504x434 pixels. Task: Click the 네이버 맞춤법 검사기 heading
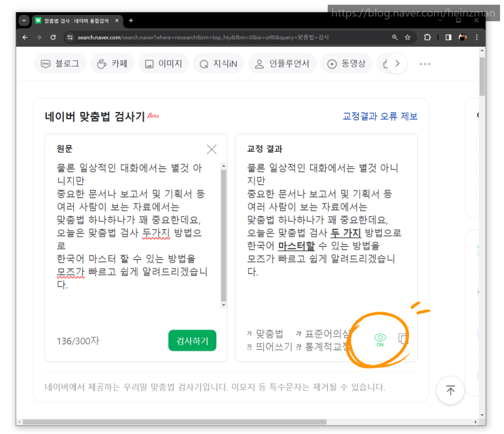pos(95,116)
